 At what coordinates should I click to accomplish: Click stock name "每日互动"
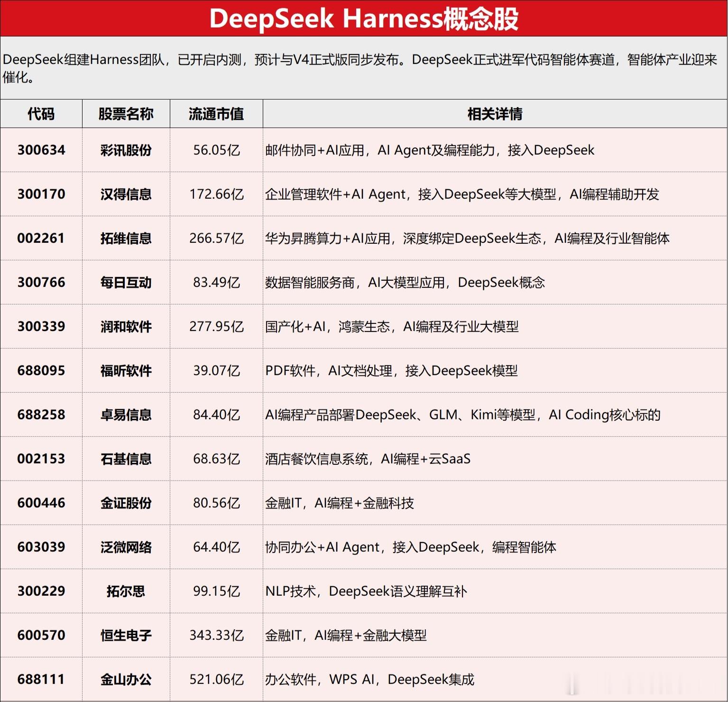(x=126, y=282)
